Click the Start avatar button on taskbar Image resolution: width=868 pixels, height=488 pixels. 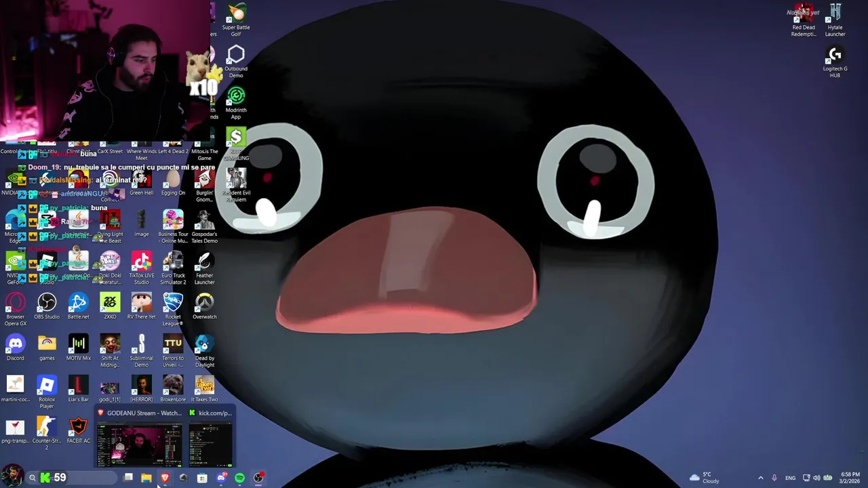click(12, 476)
